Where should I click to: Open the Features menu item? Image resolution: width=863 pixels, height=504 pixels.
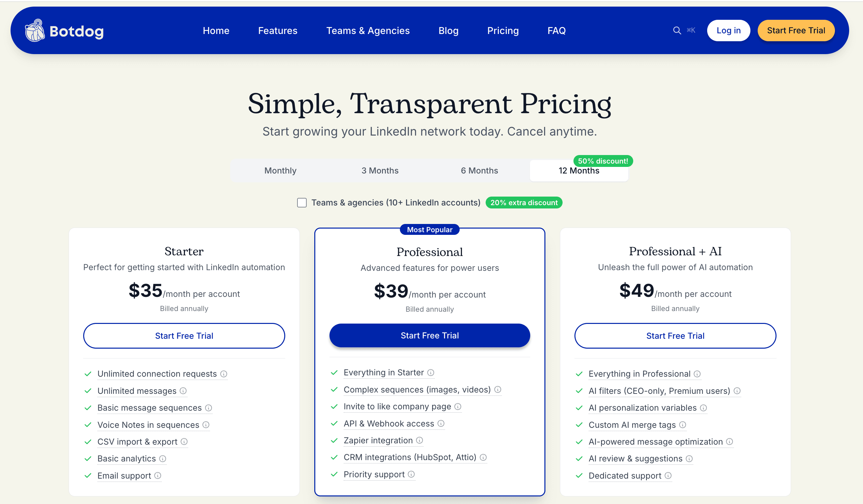click(x=277, y=30)
